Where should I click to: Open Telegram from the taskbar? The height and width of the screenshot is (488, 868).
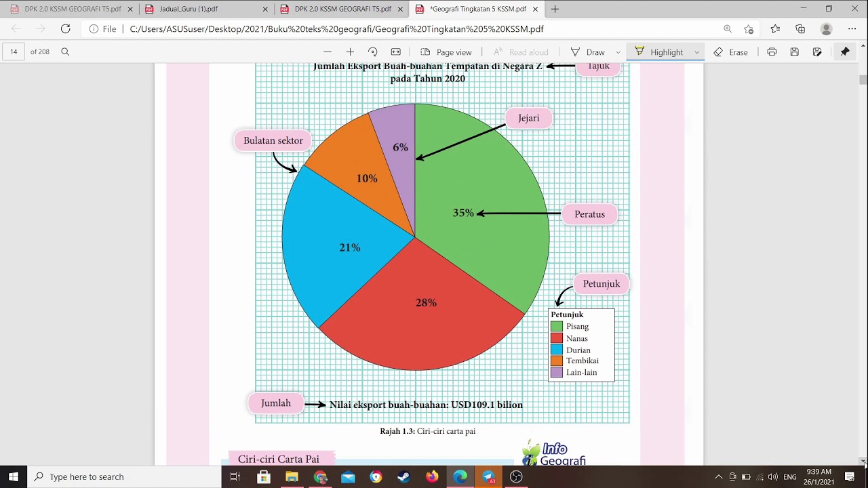point(488,476)
